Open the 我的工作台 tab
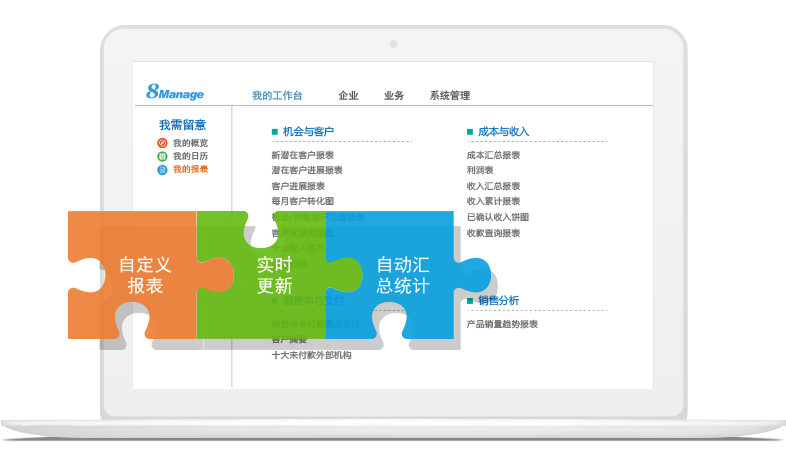 [x=277, y=95]
